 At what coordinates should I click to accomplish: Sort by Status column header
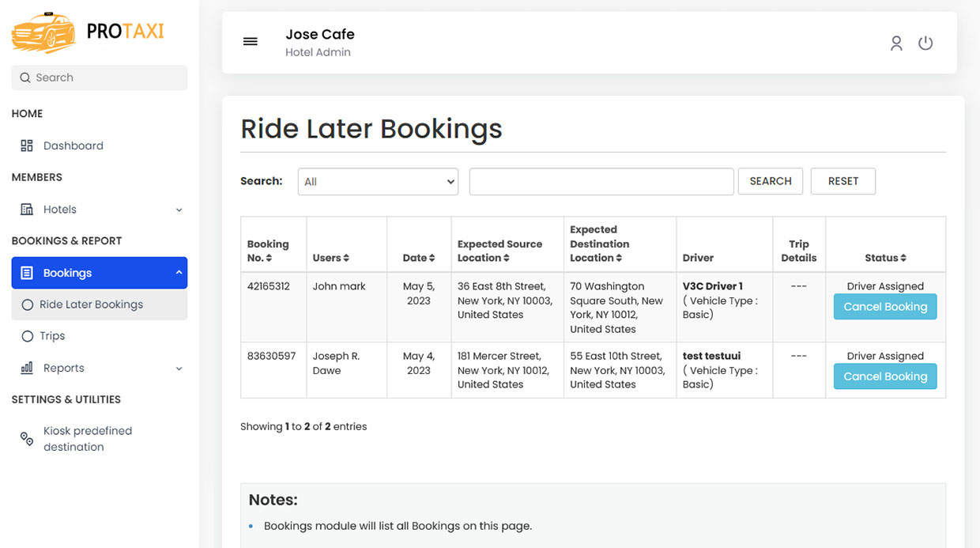tap(885, 258)
